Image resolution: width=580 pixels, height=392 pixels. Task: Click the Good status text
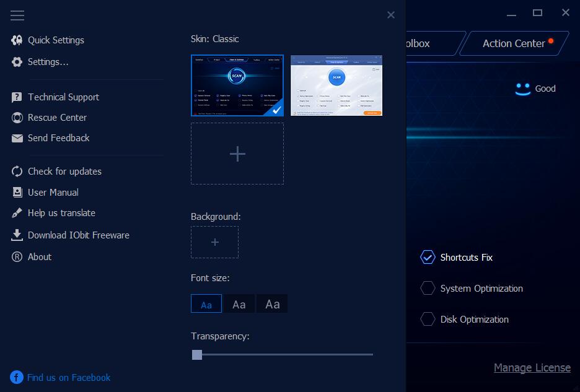tap(545, 89)
